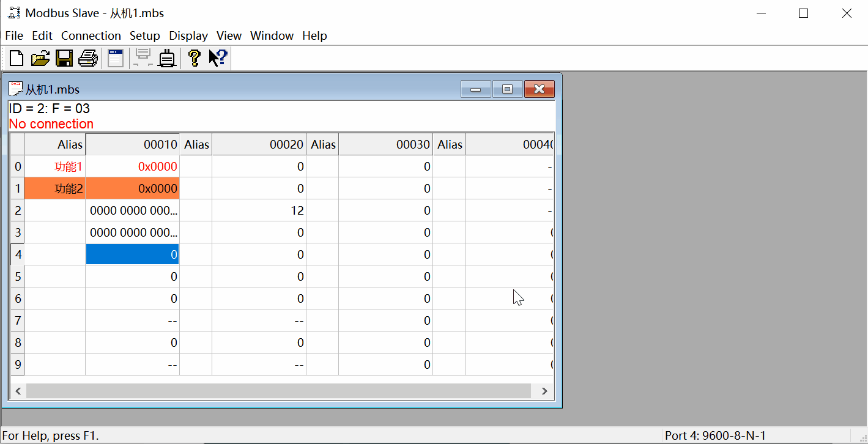868x444 pixels.
Task: Click the 从机1.mbs child window document icon
Action: tap(15, 89)
